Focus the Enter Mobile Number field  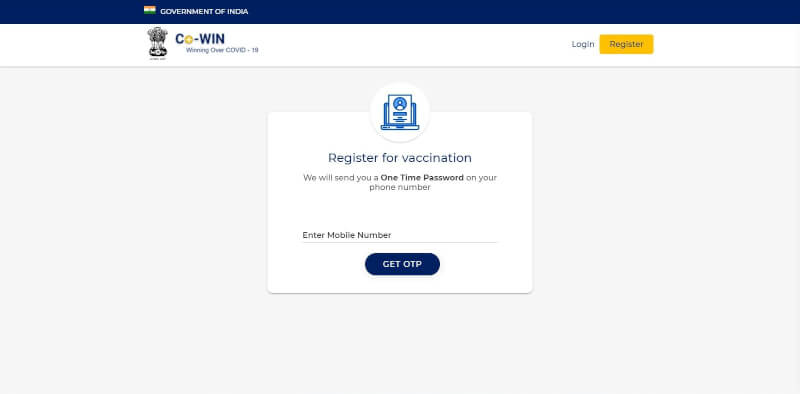click(x=399, y=235)
